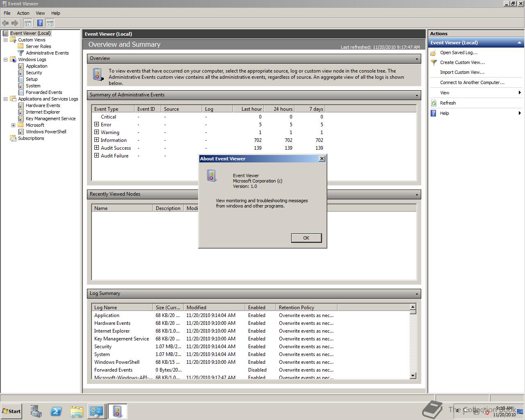
Task: Collapse the Recently Viewed Nodes section
Action: tap(417, 194)
